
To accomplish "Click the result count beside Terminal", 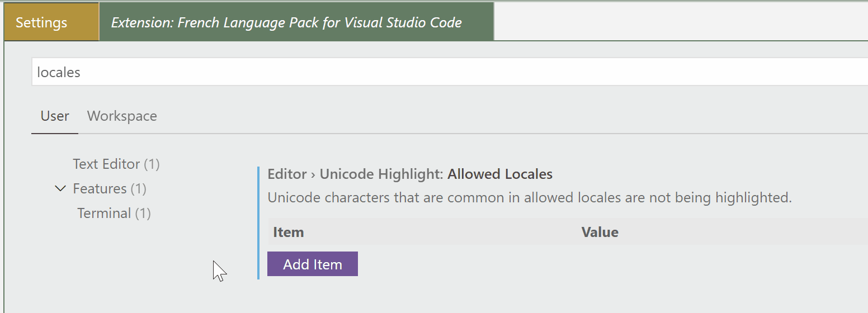I will (143, 214).
